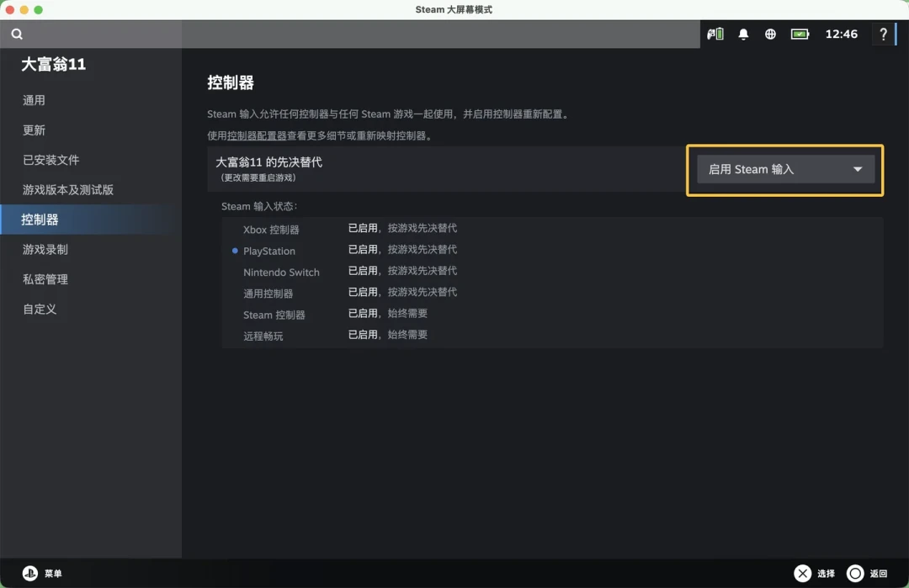
Task: Click the PlayStation logo menu icon
Action: pos(30,573)
